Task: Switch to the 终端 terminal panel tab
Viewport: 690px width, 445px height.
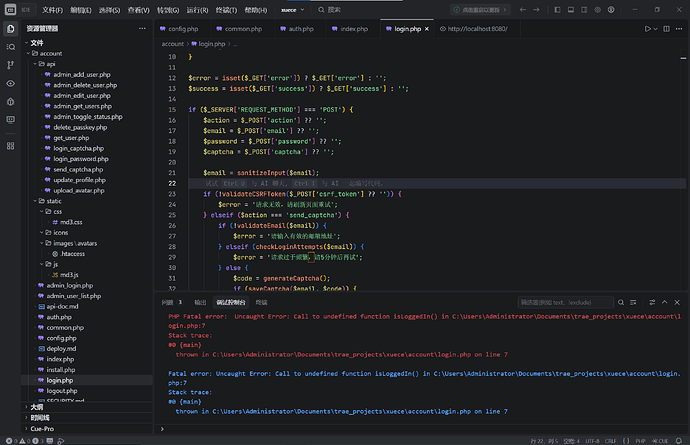Action: point(261,302)
